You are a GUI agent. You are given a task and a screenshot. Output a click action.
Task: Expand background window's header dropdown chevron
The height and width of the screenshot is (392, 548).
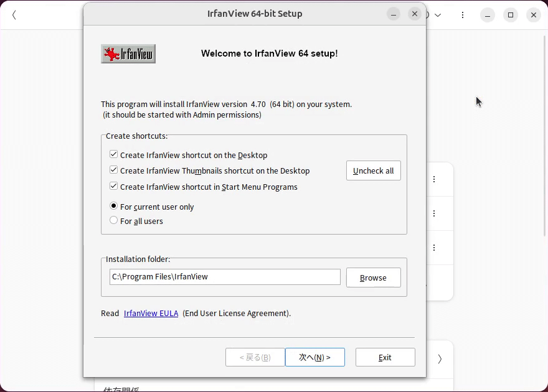coord(438,15)
